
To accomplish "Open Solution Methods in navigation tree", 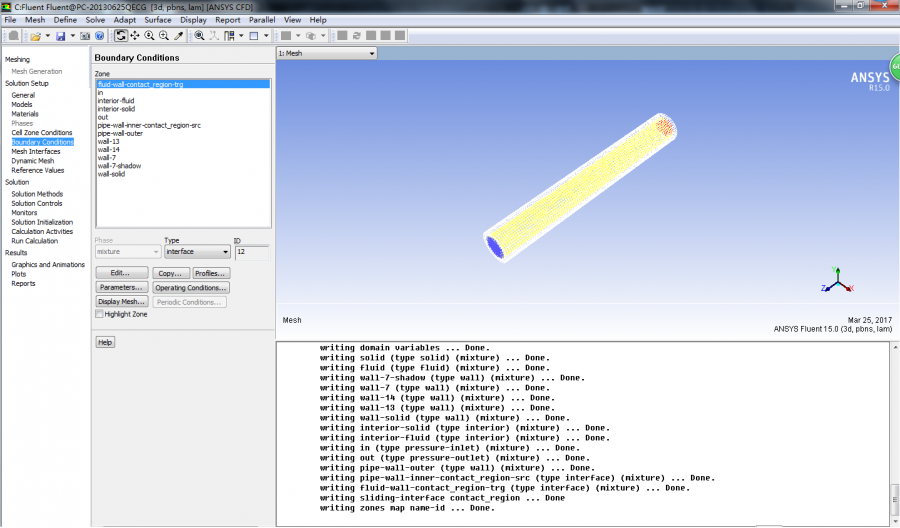I will 37,194.
